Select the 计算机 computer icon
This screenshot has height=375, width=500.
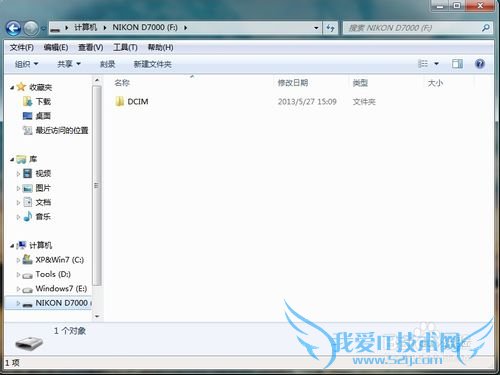21,245
